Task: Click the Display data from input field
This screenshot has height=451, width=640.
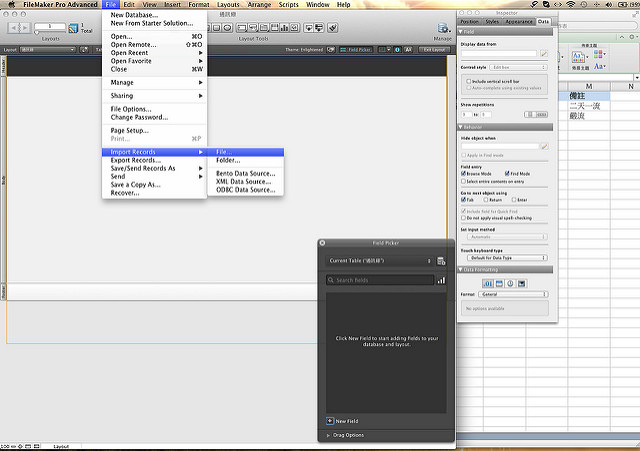Action: [499, 53]
